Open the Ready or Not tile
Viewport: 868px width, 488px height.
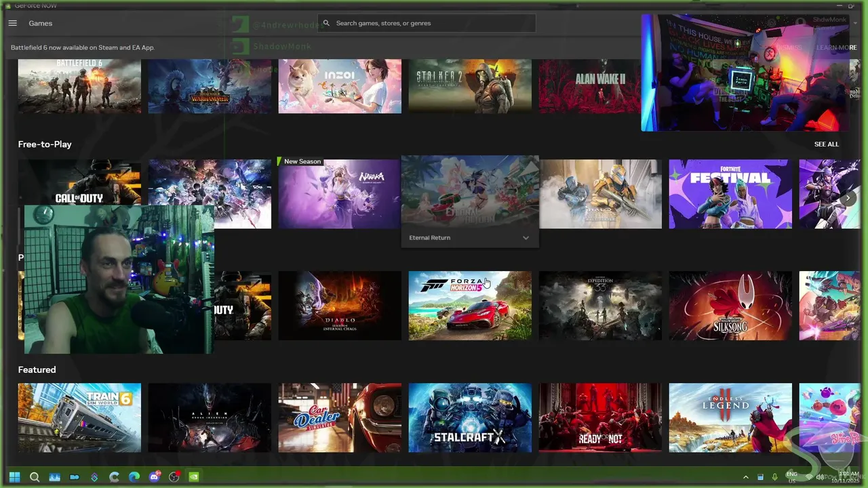[600, 418]
